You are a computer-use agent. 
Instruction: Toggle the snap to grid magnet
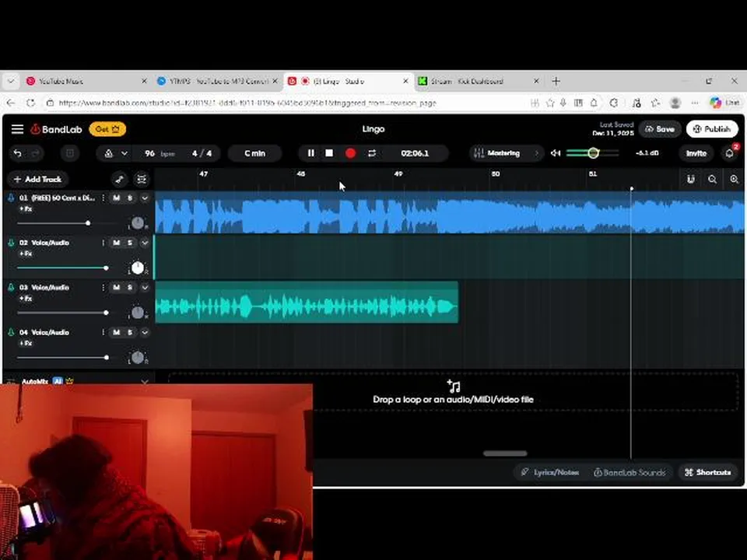pyautogui.click(x=691, y=180)
